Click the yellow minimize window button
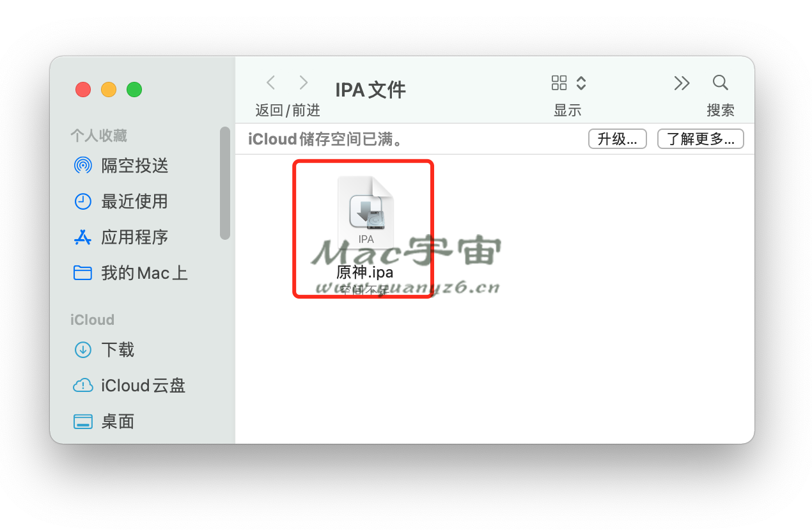Viewport: 812px width, 532px height. (x=109, y=90)
